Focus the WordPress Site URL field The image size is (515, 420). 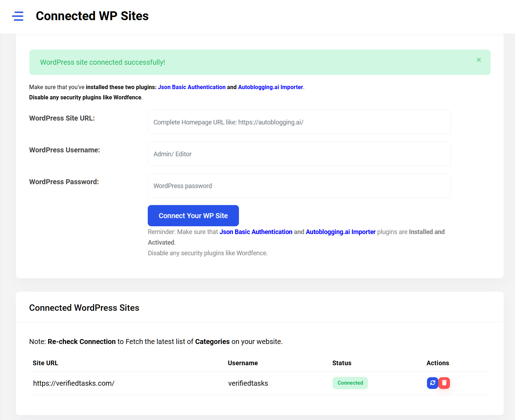tap(299, 122)
